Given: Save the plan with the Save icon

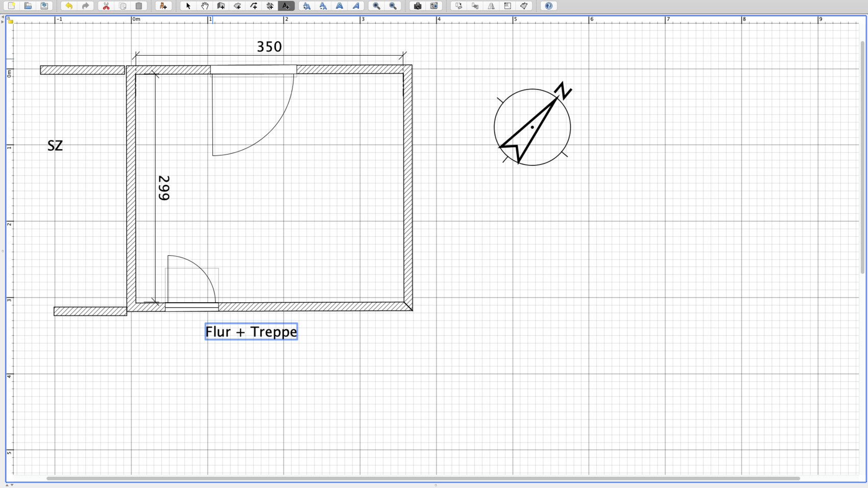Looking at the screenshot, I should click(44, 6).
